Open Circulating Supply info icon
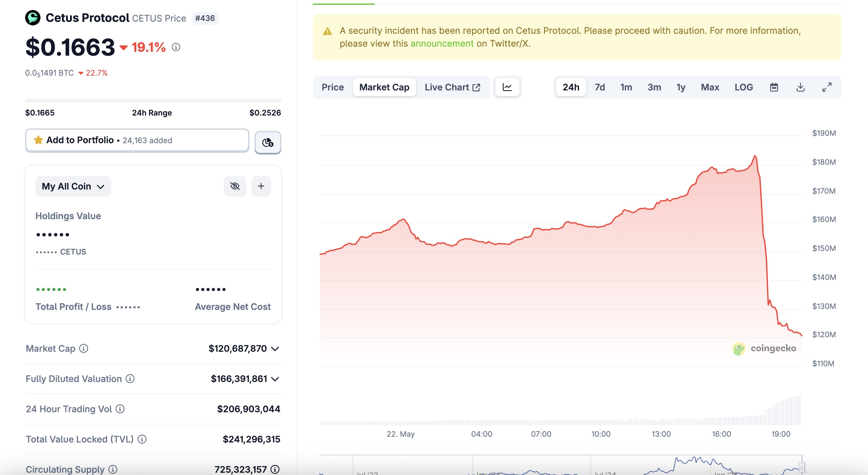 (113, 469)
